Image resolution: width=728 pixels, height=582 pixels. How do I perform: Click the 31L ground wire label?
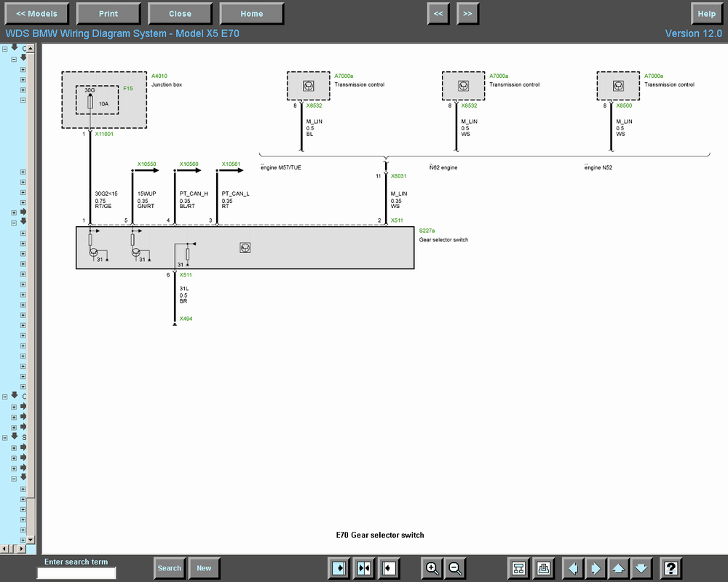(184, 289)
